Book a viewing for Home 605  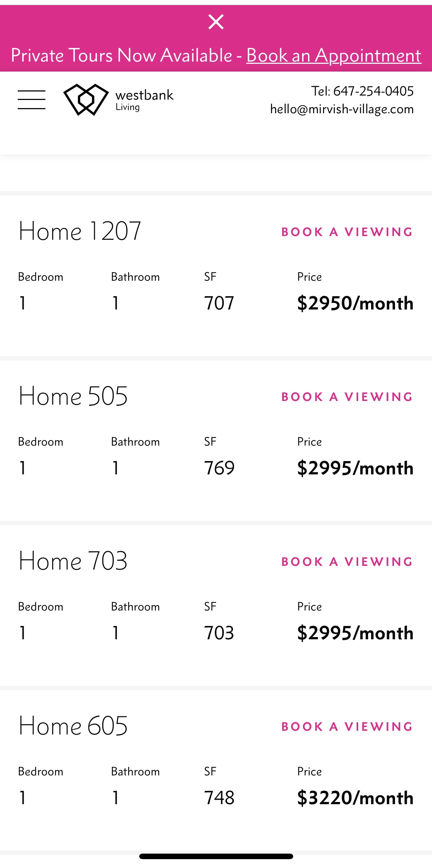[x=347, y=727]
